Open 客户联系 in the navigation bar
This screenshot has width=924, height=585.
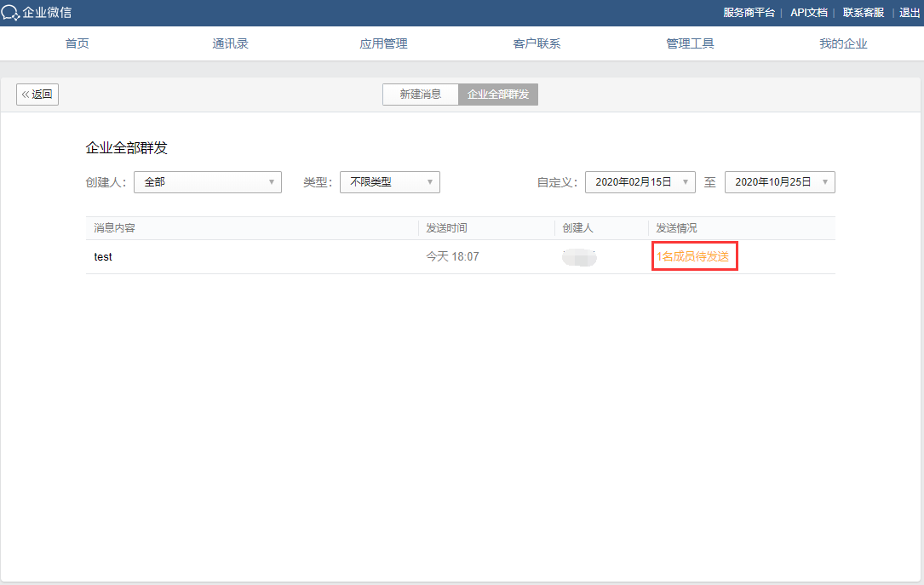click(537, 43)
